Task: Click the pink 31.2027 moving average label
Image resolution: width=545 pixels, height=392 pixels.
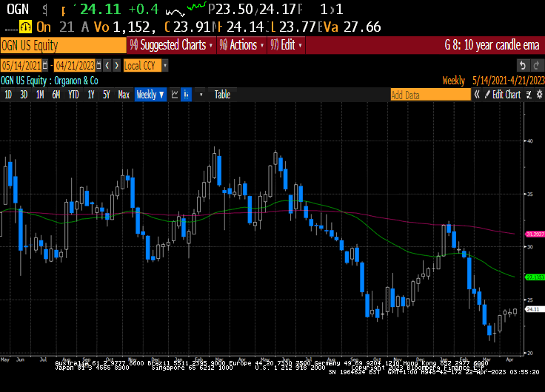Action: [535, 234]
